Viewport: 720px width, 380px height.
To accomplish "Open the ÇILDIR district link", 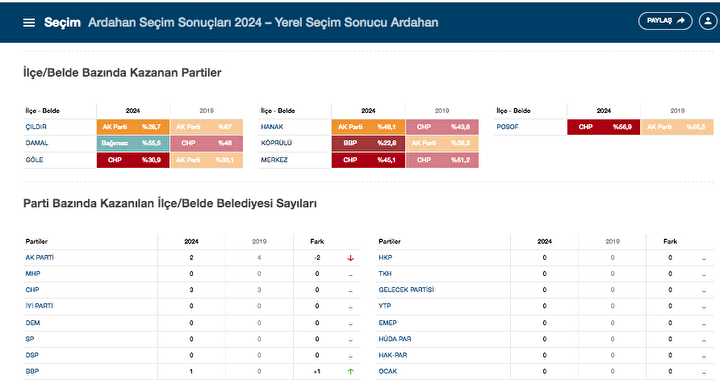I will tap(36, 127).
